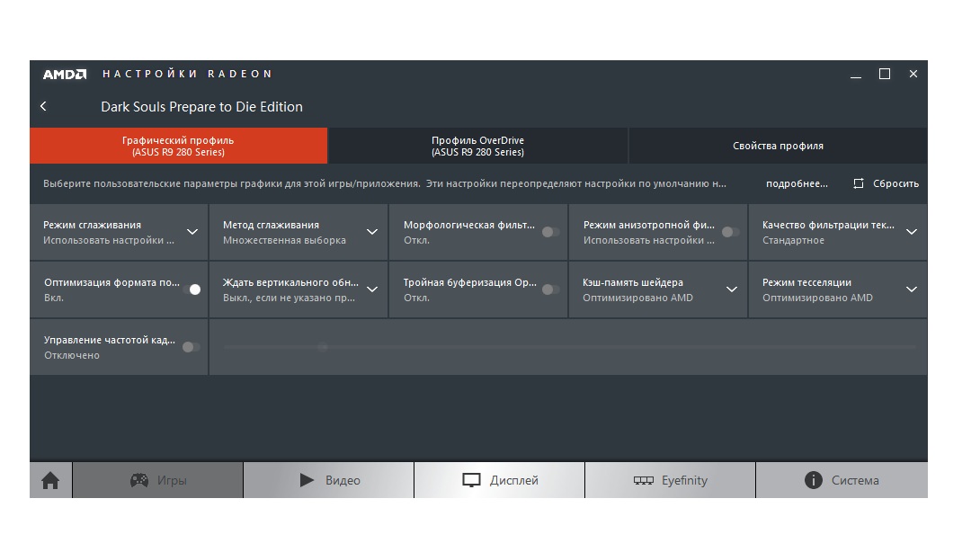Click the AMD logo in title bar
The image size is (980, 552).
[x=65, y=75]
